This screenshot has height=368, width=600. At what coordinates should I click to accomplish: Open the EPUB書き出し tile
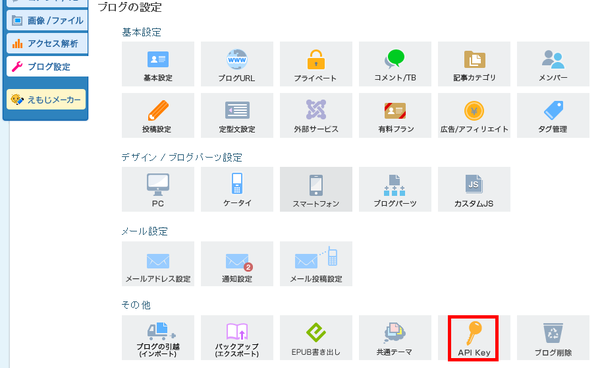click(x=316, y=337)
